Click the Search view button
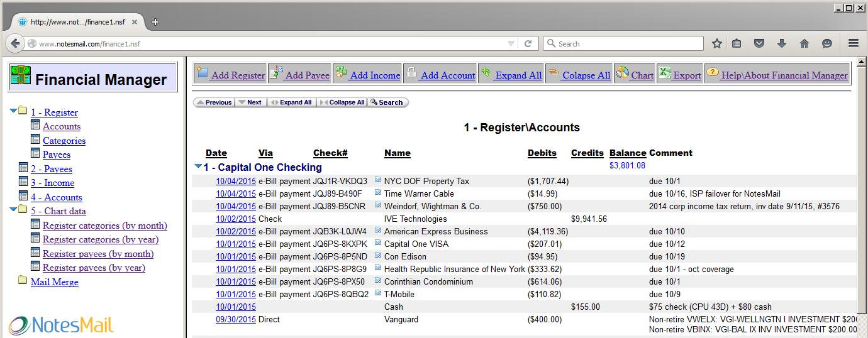 tap(387, 102)
